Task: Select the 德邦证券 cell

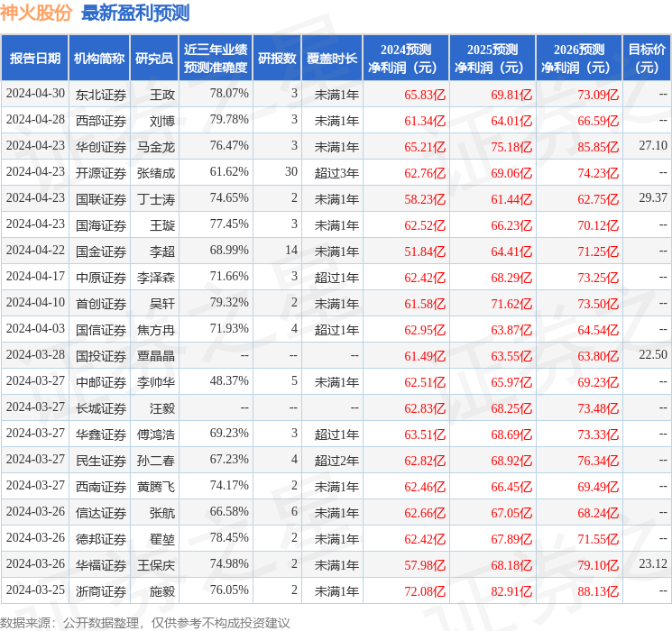Action: tap(101, 539)
